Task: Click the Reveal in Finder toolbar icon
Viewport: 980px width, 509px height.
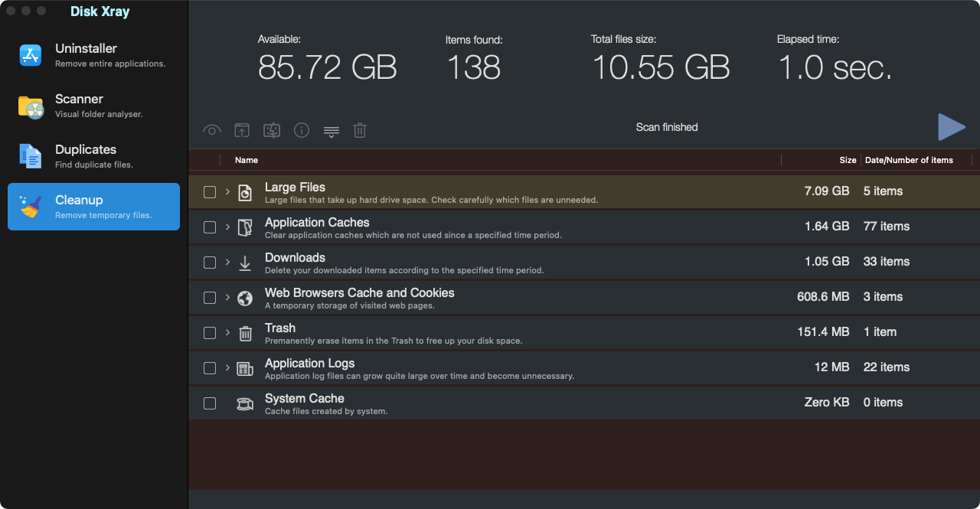Action: pos(242,130)
